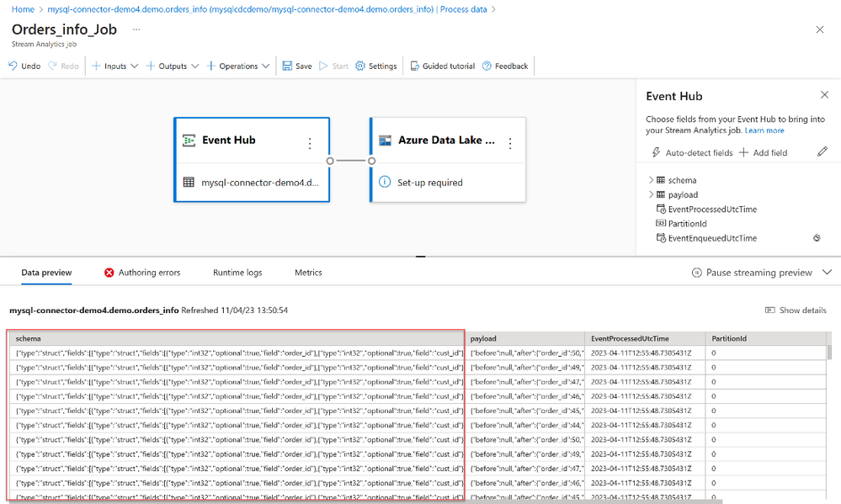Viewport: 841px width, 504px height.
Task: Click the schema record-type icon in field list
Action: pos(661,180)
